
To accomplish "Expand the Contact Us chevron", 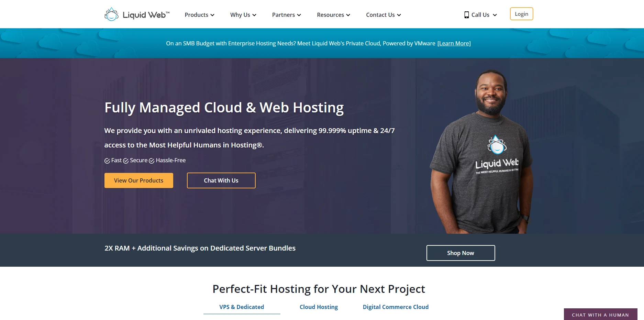I will (x=399, y=15).
